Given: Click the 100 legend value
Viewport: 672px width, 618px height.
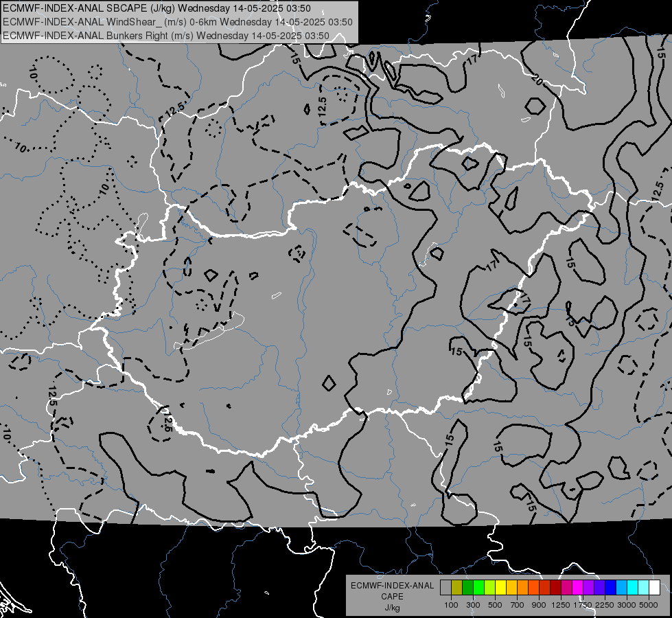Looking at the screenshot, I should click(x=451, y=605).
